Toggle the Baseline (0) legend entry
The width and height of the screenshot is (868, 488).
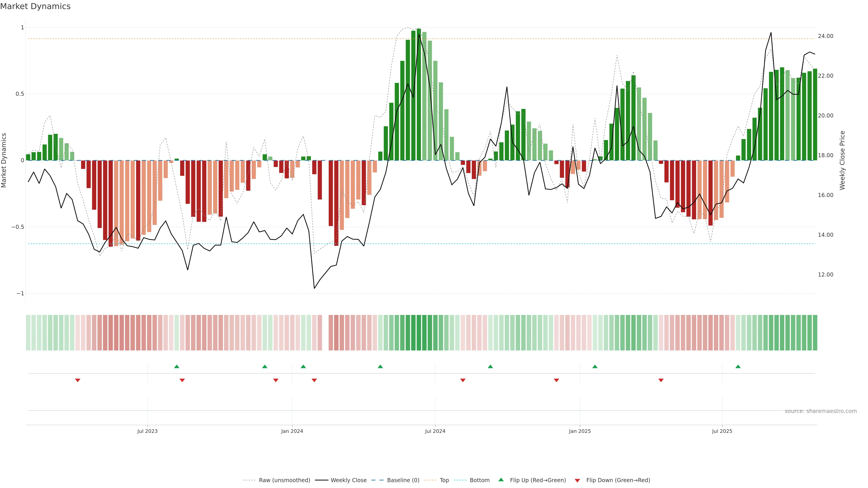(x=403, y=480)
